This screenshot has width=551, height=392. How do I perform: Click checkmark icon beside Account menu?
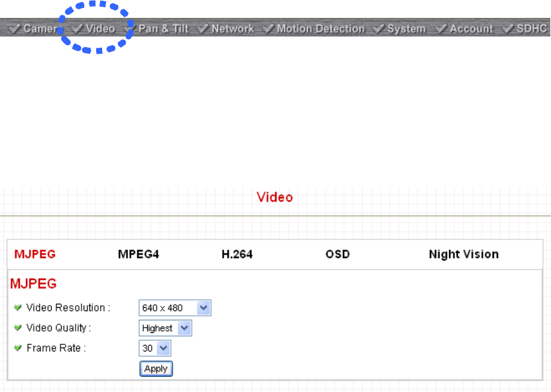(x=441, y=29)
